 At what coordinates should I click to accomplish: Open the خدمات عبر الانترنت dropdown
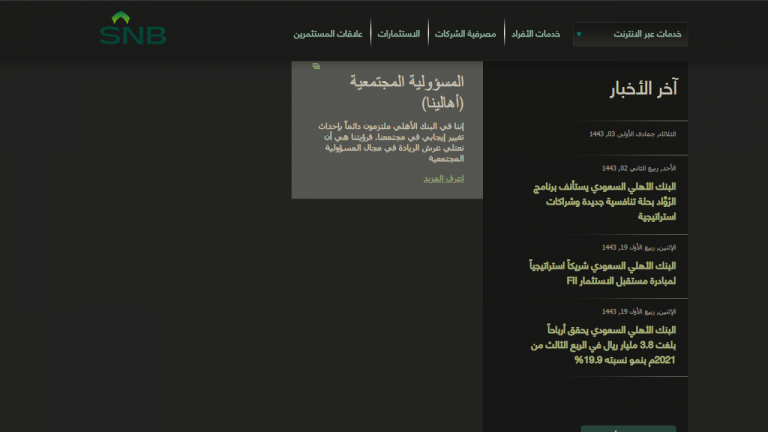pos(630,34)
